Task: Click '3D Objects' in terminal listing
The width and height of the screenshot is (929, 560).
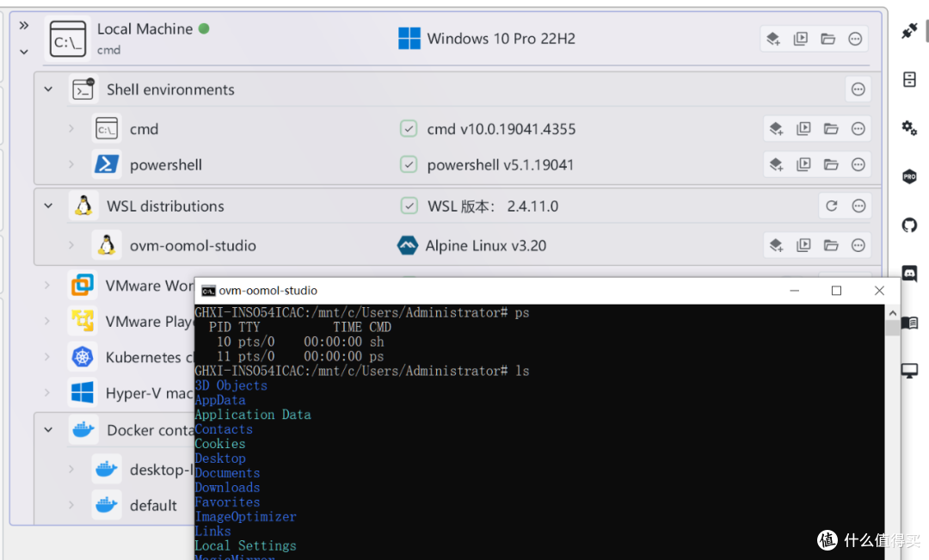Action: (231, 385)
